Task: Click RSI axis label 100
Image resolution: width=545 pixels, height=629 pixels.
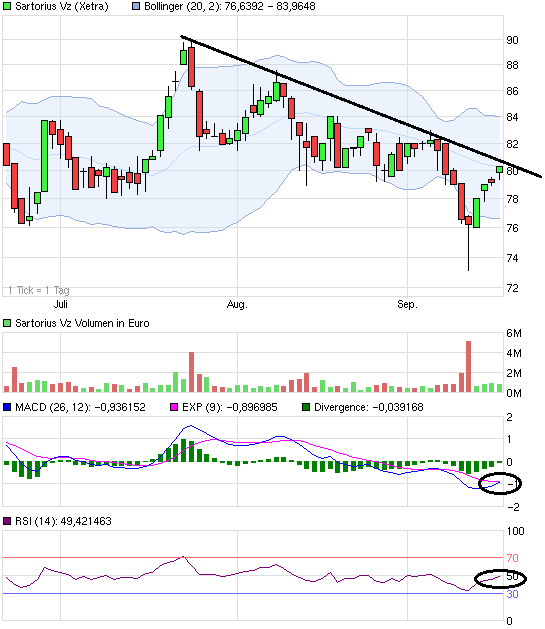Action: click(515, 531)
